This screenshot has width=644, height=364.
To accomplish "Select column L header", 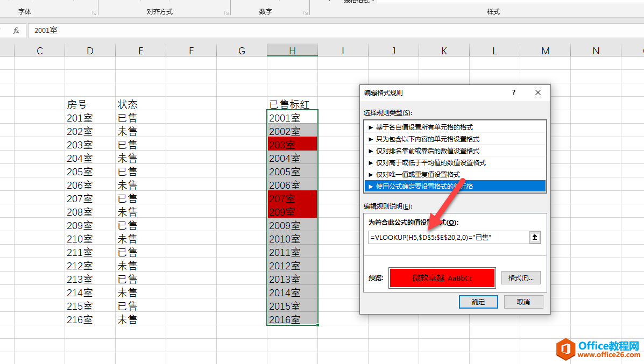I will (494, 51).
